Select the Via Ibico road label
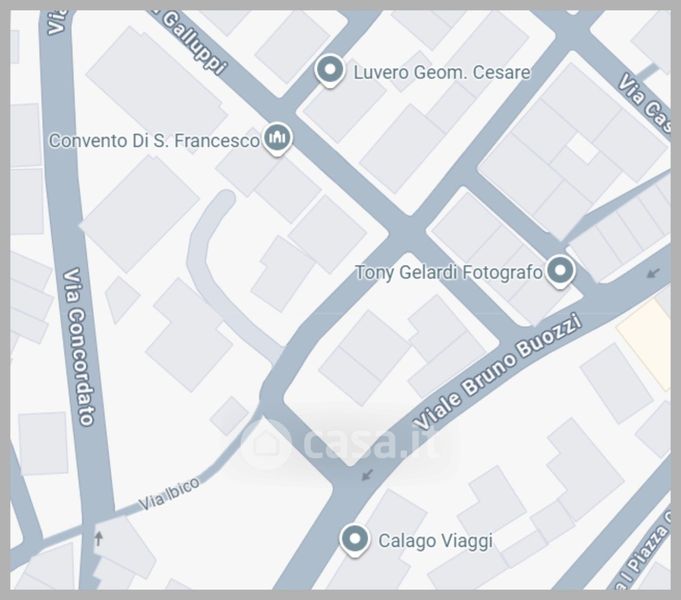This screenshot has height=600, width=681. [x=169, y=494]
